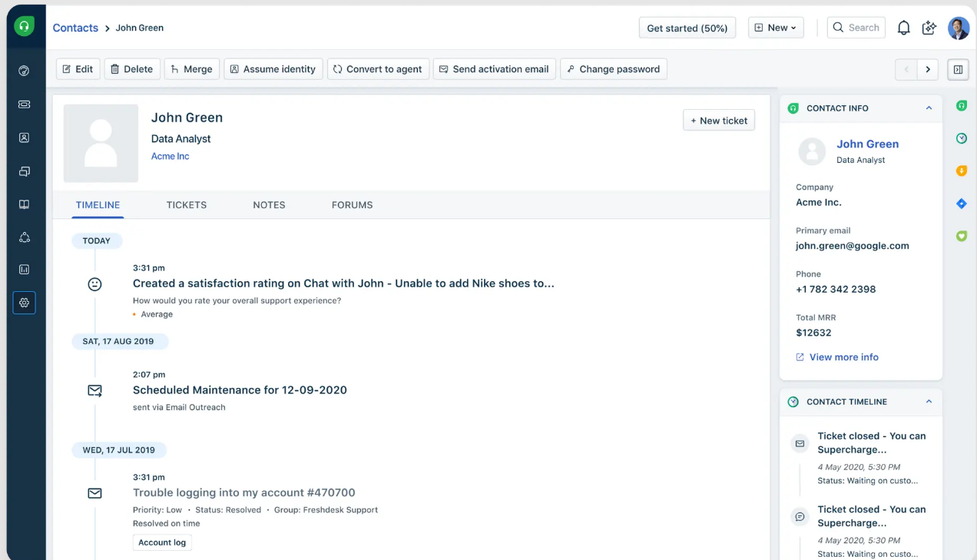Collapse the Contact Info panel
977x560 pixels.
[929, 108]
